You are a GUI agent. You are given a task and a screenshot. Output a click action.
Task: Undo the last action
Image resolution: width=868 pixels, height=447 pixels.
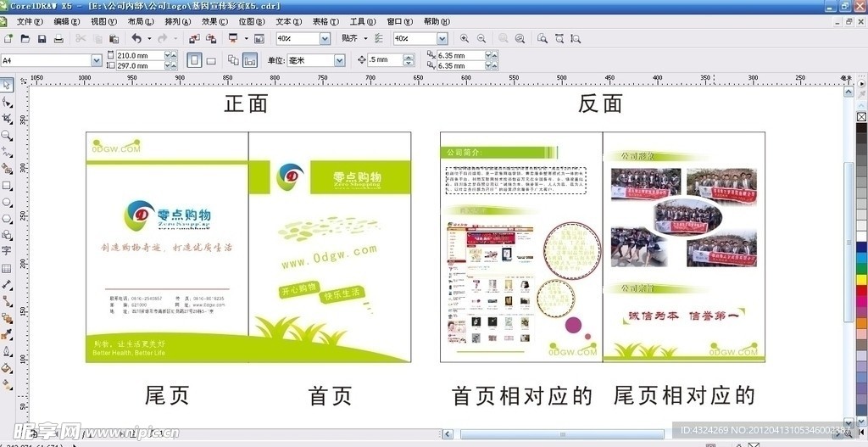(x=136, y=38)
